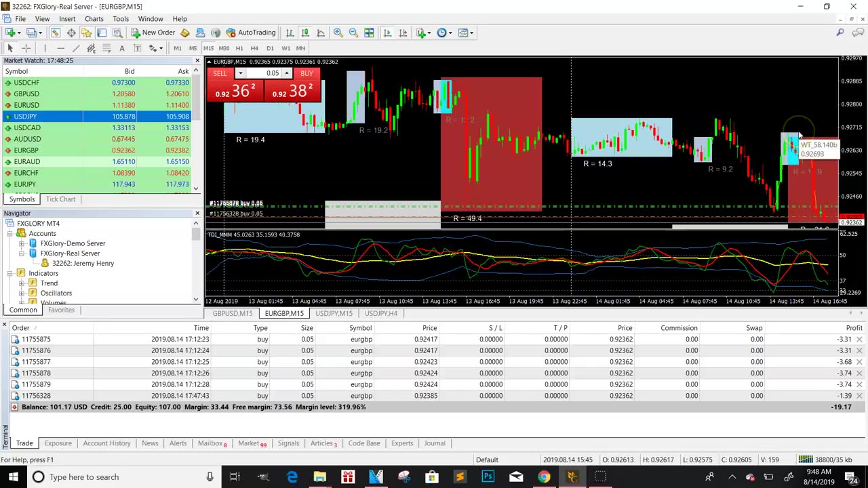Screen dimensions: 868x488
Task: Close order 11755875 with X
Action: (x=859, y=340)
